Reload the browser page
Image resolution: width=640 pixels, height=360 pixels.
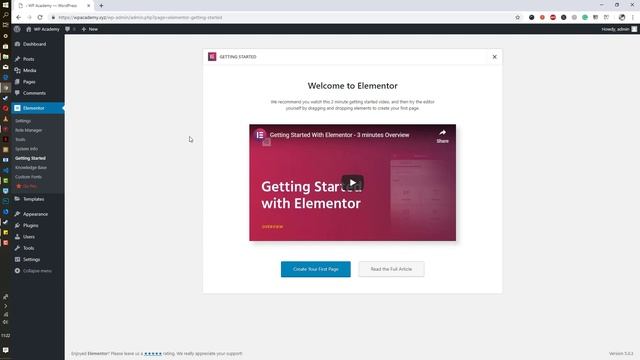[40, 18]
